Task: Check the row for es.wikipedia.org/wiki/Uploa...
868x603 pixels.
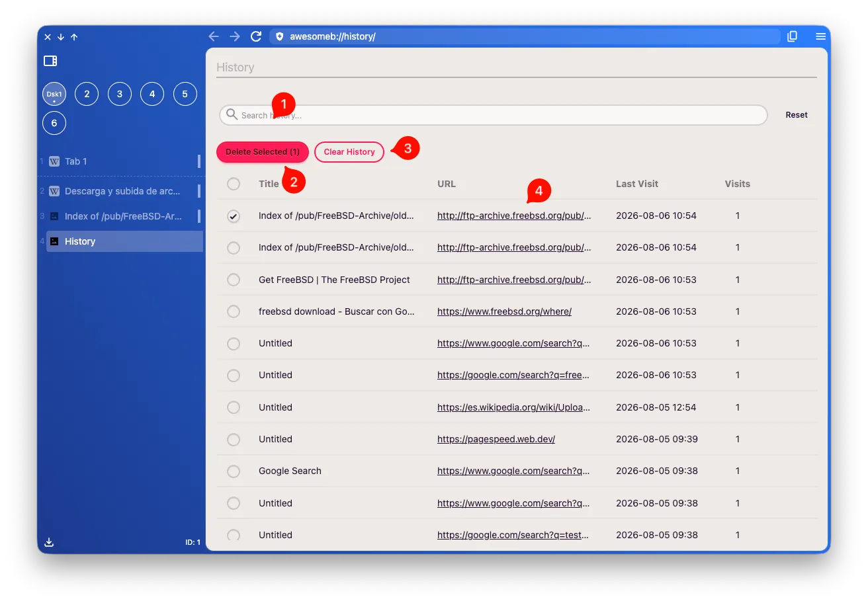Action: click(234, 407)
